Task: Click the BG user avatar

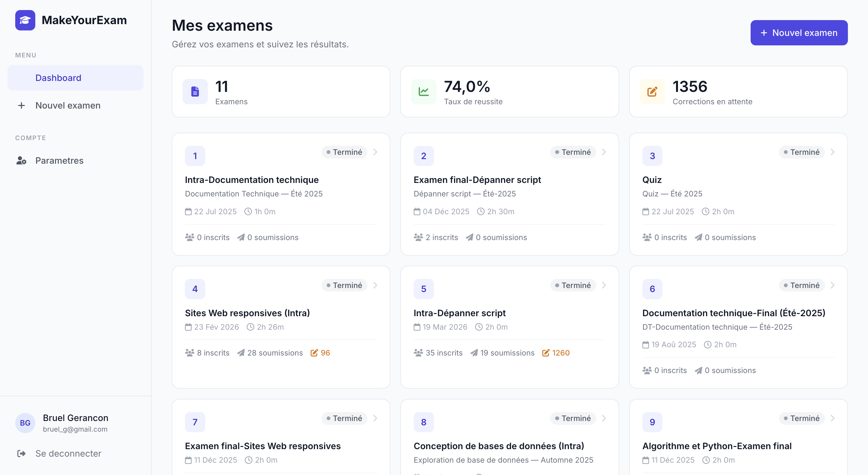Action: pos(25,423)
